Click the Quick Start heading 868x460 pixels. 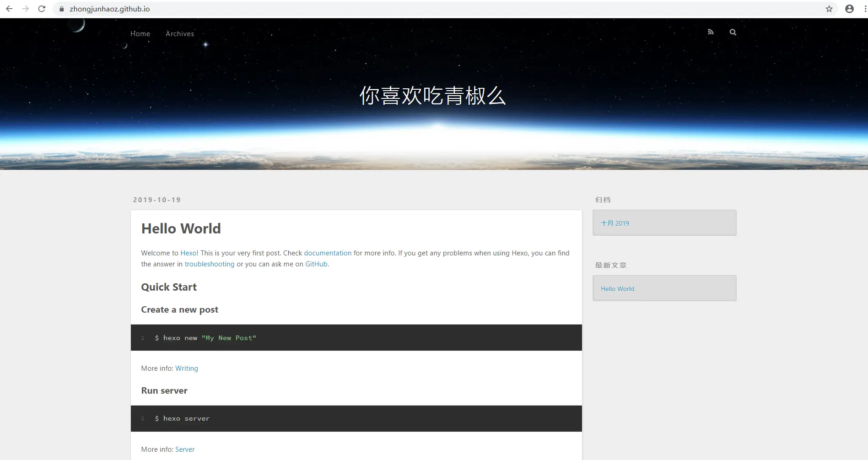click(169, 287)
